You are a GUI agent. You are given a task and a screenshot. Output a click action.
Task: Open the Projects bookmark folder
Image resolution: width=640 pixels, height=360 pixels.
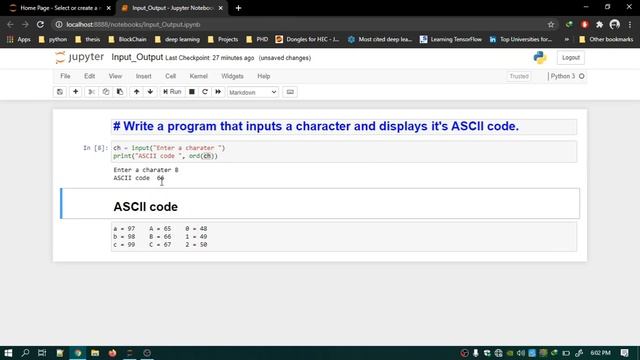pyautogui.click(x=223, y=40)
